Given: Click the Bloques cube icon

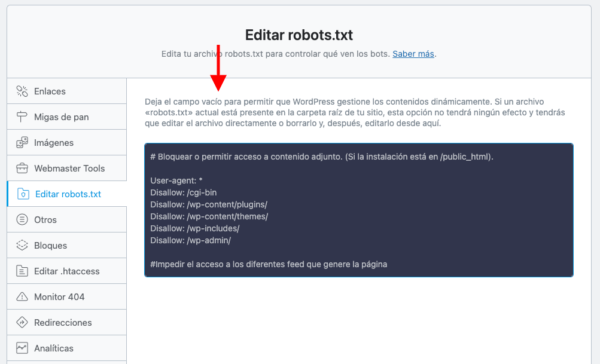Looking at the screenshot, I should pyautogui.click(x=22, y=245).
